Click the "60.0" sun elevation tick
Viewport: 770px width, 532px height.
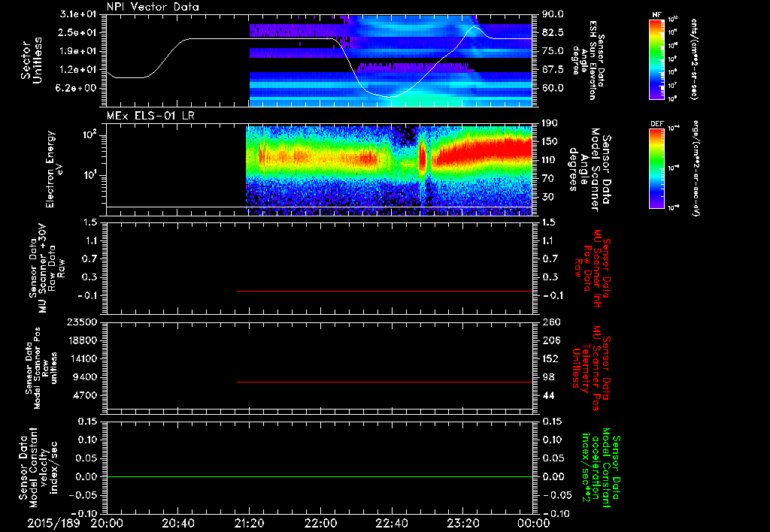point(553,88)
